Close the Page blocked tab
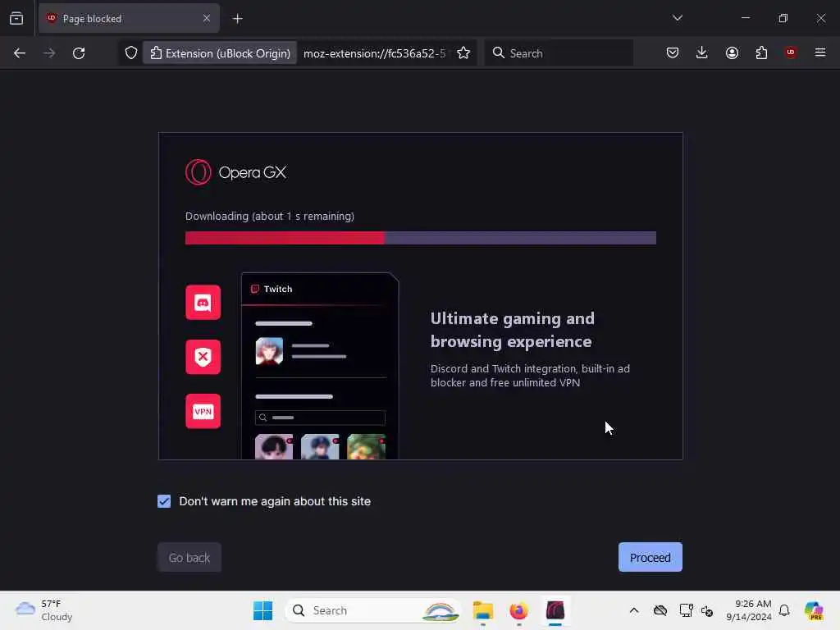This screenshot has height=630, width=840. tap(206, 19)
